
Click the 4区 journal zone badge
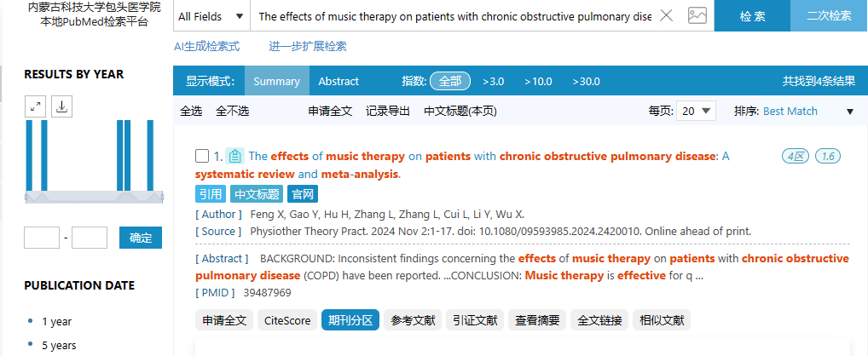(796, 157)
